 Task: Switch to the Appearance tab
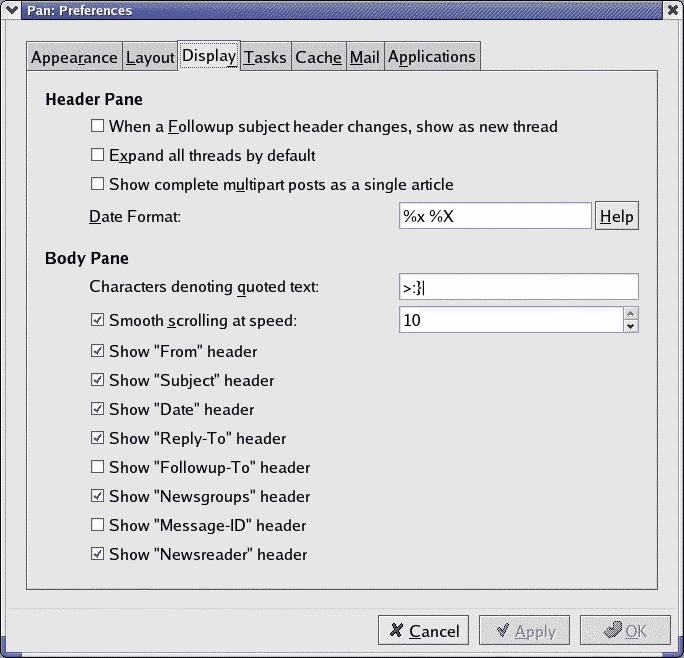74,57
